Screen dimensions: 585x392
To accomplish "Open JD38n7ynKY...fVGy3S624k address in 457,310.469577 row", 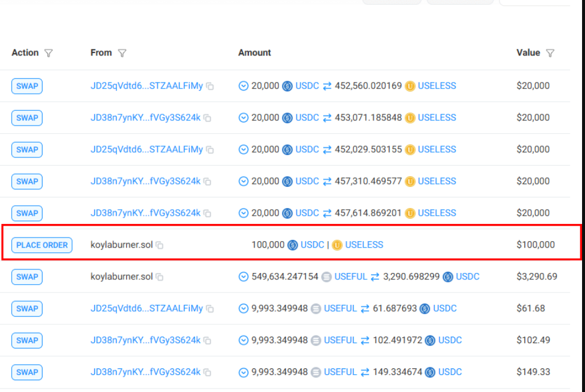I will coord(146,181).
